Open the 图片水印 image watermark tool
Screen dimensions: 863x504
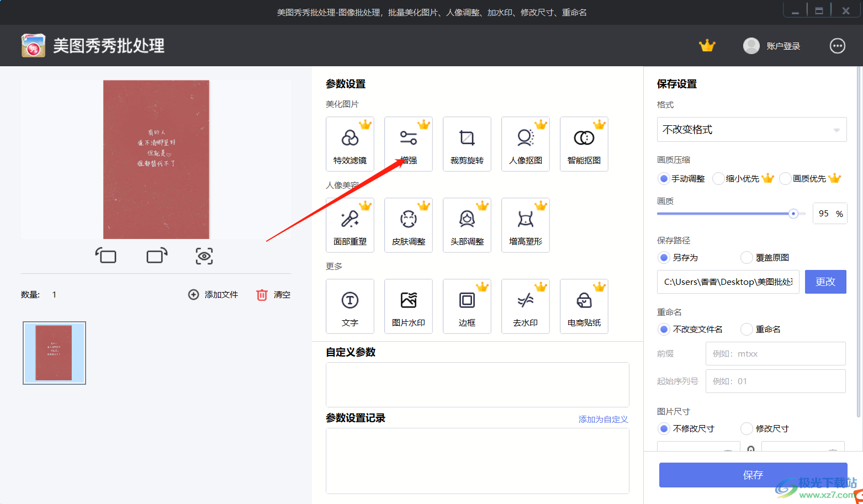tap(409, 306)
